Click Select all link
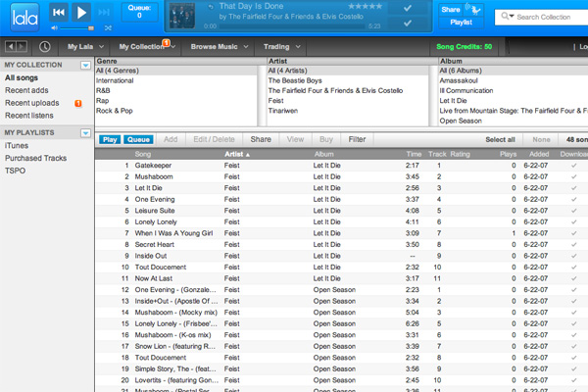This screenshot has height=392, width=588. click(x=500, y=140)
